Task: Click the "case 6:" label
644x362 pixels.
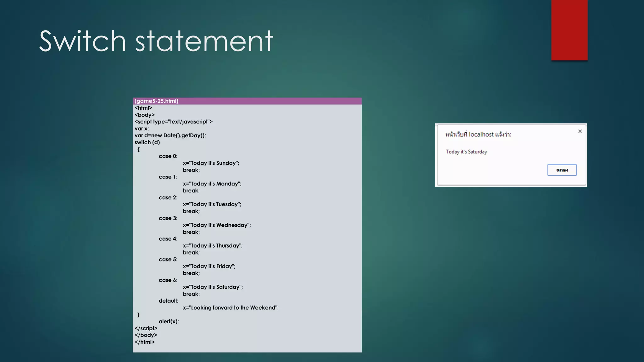Action: click(168, 280)
